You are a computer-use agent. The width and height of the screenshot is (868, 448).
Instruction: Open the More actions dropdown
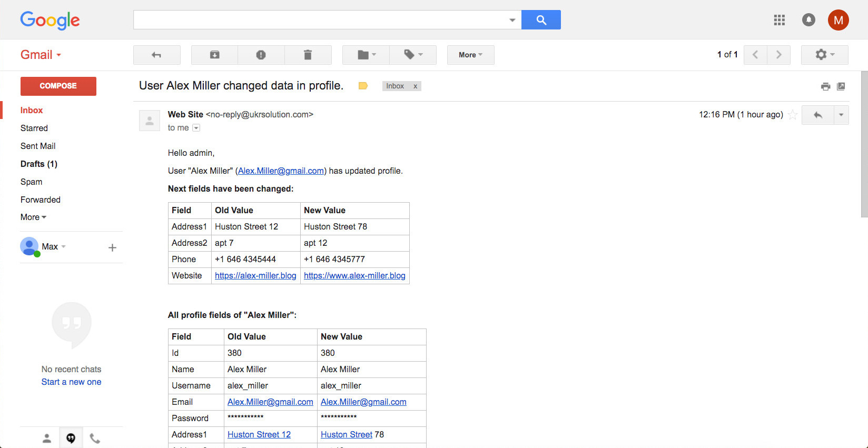470,55
